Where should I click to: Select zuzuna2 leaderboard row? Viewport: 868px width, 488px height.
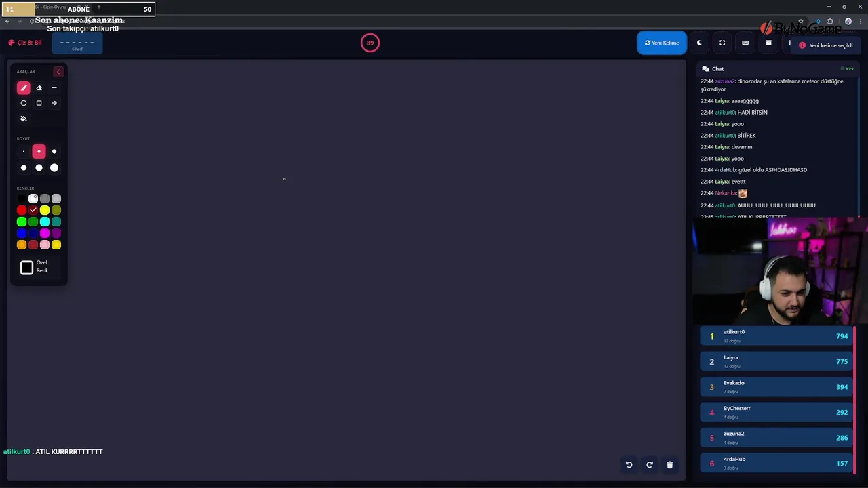pos(777,438)
